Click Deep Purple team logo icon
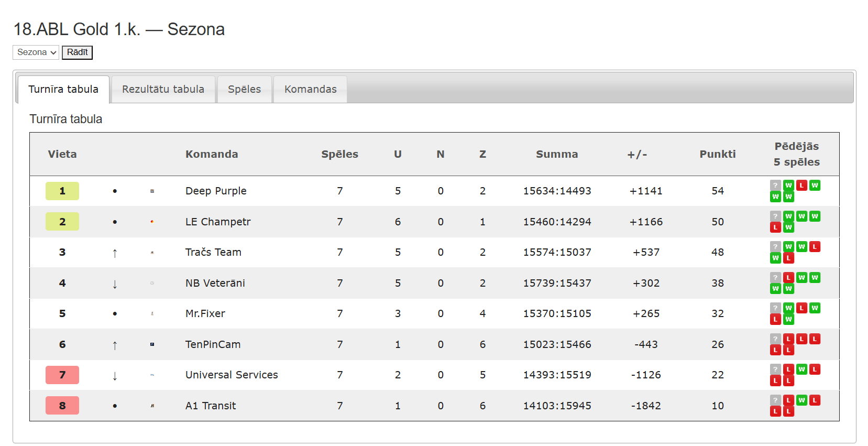 tap(152, 191)
